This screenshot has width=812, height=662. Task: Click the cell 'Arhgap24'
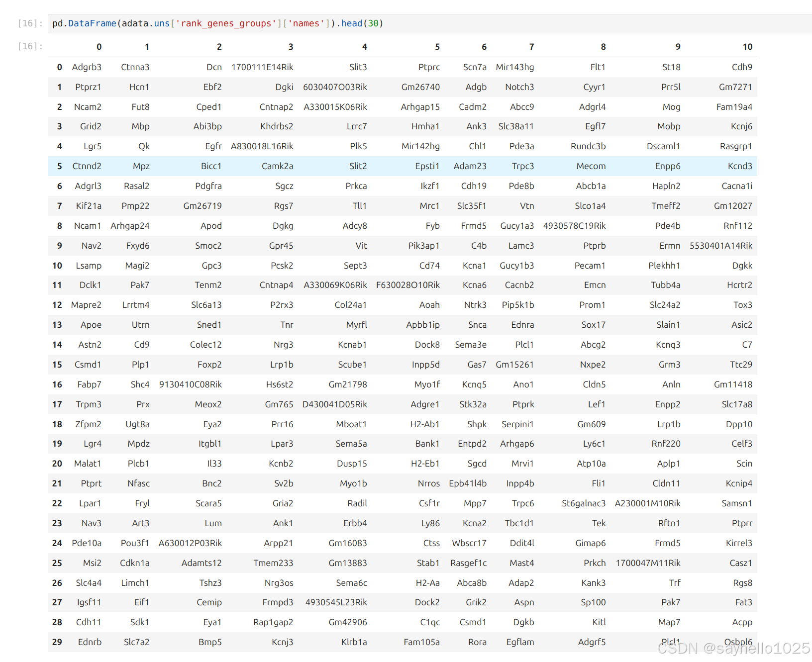pyautogui.click(x=130, y=226)
